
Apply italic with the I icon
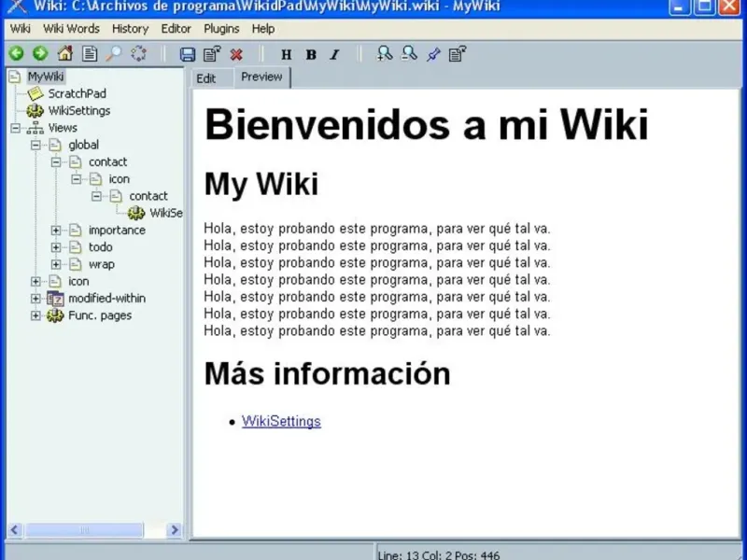coord(335,55)
